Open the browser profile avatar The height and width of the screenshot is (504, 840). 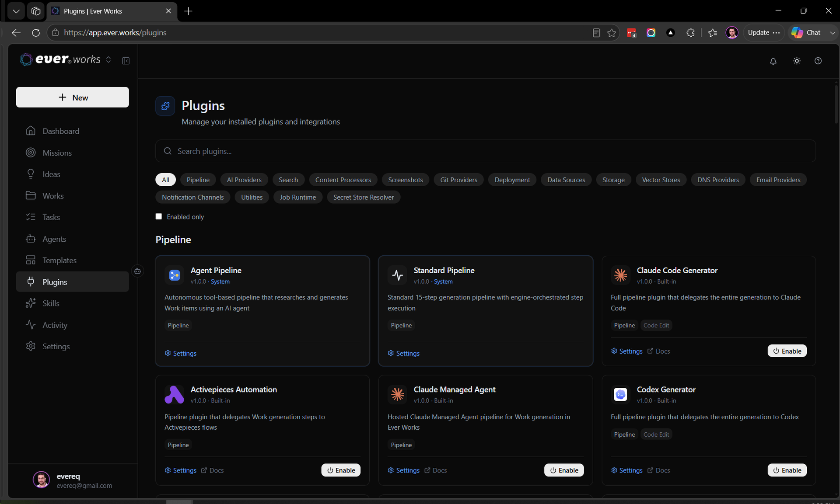pyautogui.click(x=732, y=33)
